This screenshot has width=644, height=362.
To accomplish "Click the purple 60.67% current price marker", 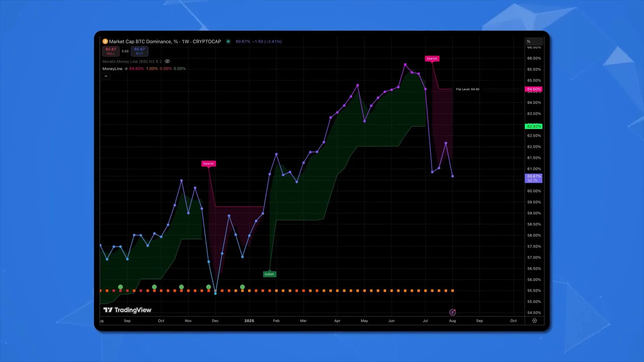I will [534, 178].
